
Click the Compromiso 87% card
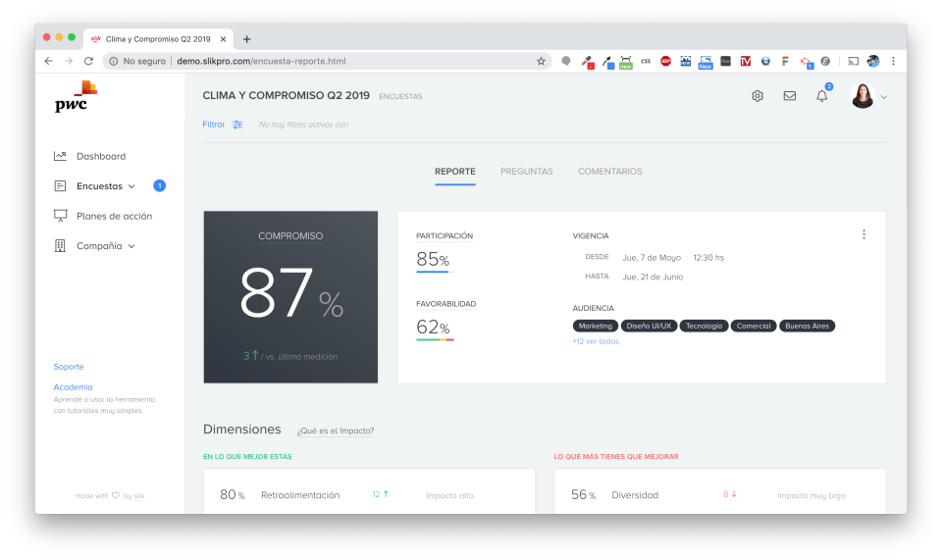[x=290, y=297]
